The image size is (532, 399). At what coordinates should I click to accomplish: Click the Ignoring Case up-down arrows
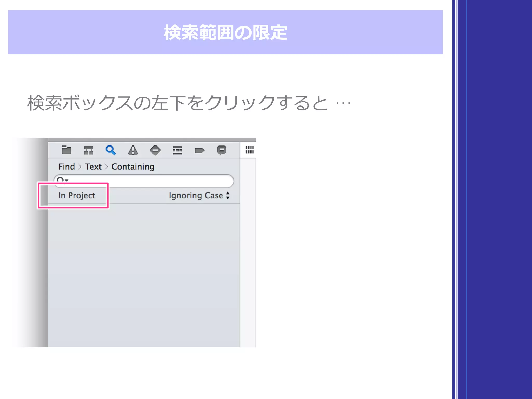(228, 196)
